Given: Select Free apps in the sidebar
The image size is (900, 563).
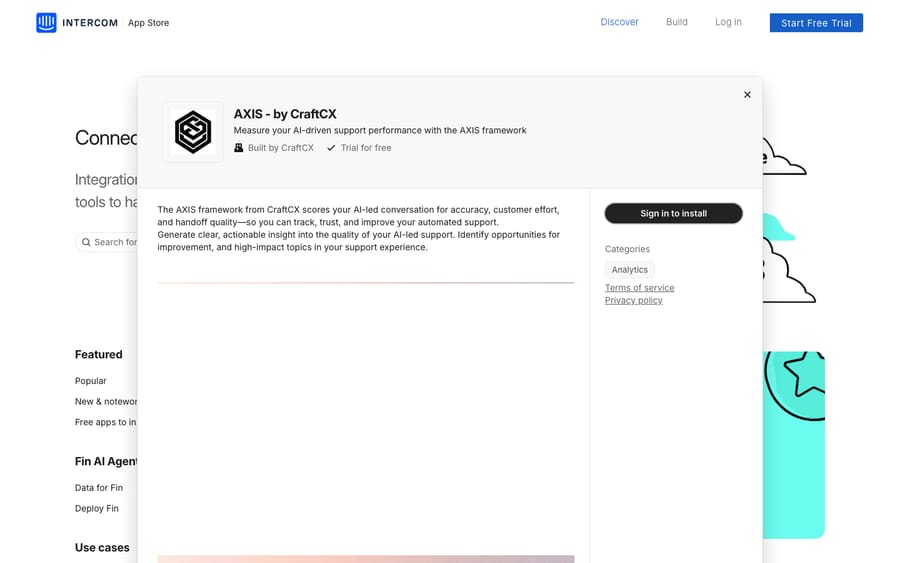Looking at the screenshot, I should [106, 422].
